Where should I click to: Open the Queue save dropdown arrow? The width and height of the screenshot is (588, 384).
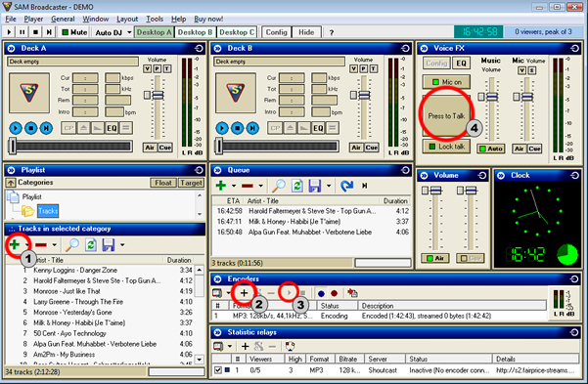(329, 186)
